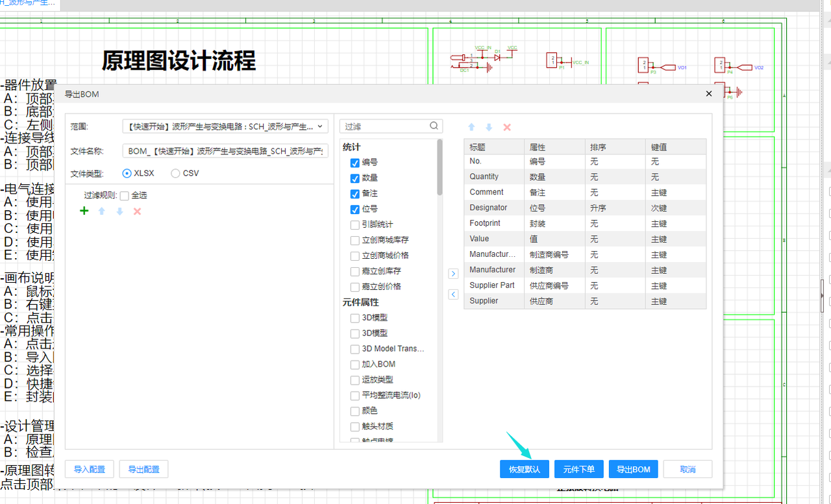Screen dimensions: 831x504
Task: Remove attribute with left chevron button
Action: [x=453, y=294]
